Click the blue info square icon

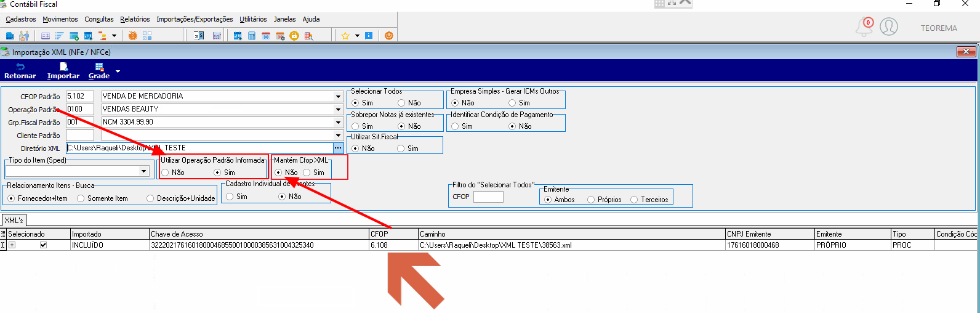point(369,36)
